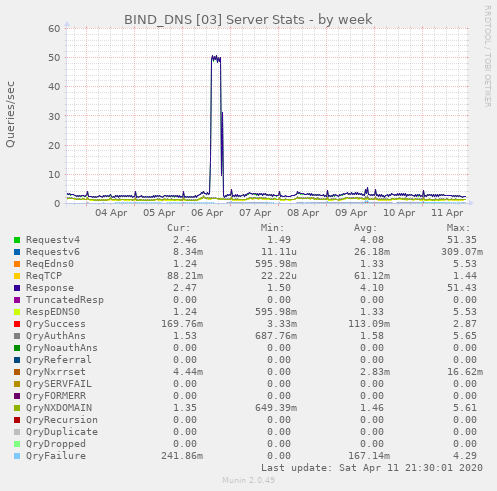This screenshot has height=491, width=497.
Task: Click ReqTCP current value 88.21m
Action: pos(185,276)
